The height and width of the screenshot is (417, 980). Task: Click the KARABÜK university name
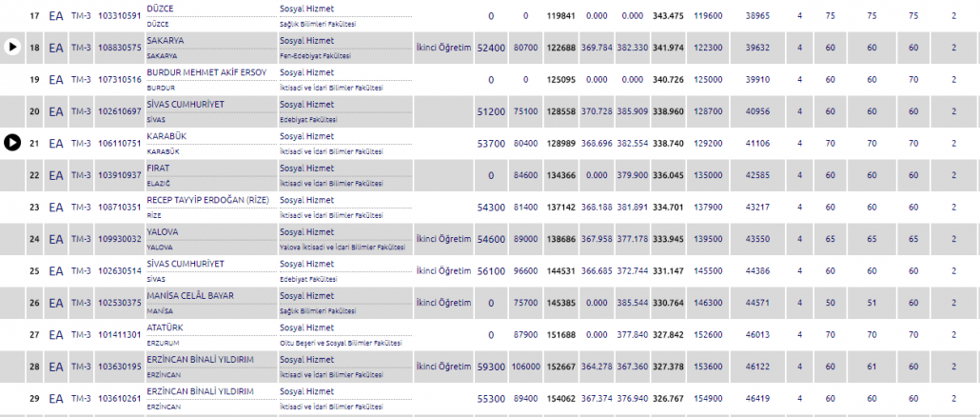point(167,136)
